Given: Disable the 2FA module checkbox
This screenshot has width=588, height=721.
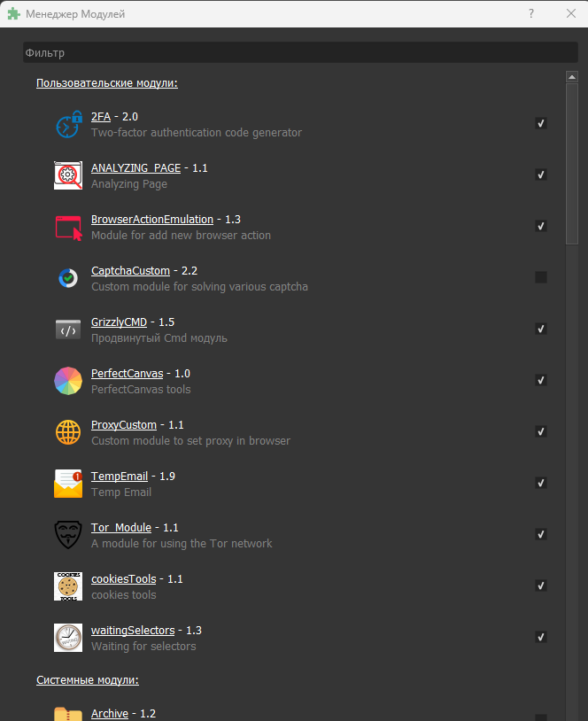Looking at the screenshot, I should (541, 123).
